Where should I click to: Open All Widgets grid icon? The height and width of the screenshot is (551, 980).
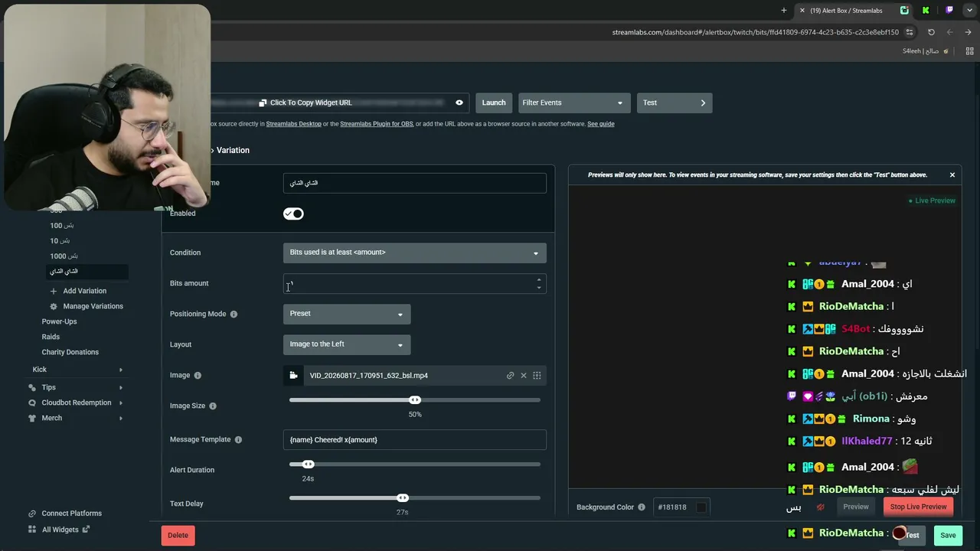32,529
